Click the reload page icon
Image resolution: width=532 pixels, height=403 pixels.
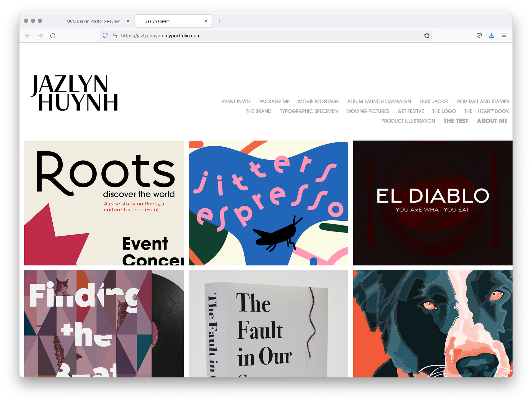pyautogui.click(x=53, y=35)
